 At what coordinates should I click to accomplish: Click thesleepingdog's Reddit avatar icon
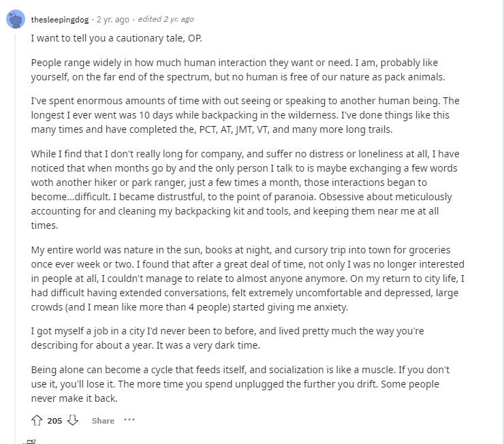tap(15, 19)
